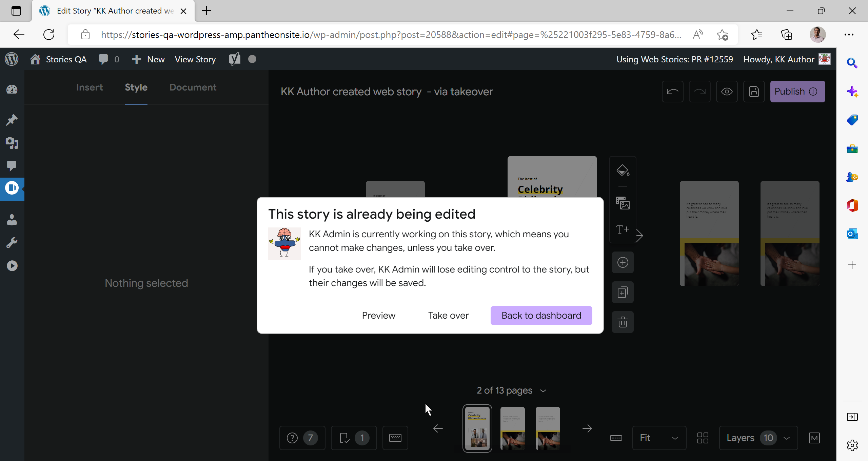
Task: Open the grid view icon
Action: (703, 438)
